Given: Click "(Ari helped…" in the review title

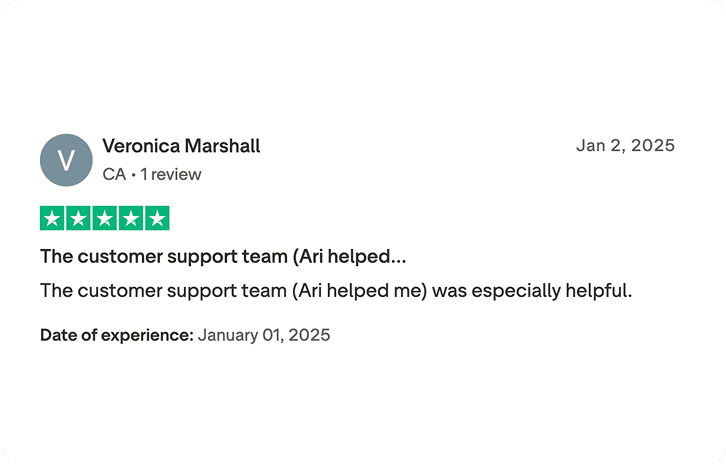Looking at the screenshot, I should 349,256.
